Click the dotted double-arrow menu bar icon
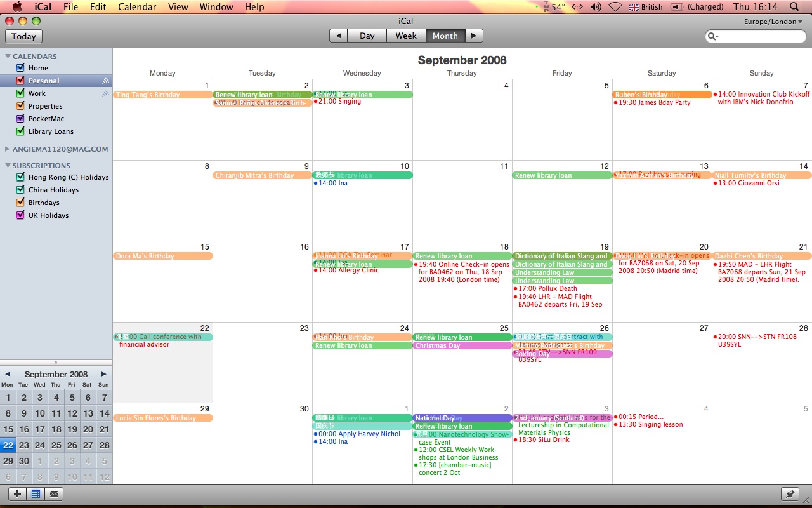Viewport: 812px width, 508px height. pos(577,7)
